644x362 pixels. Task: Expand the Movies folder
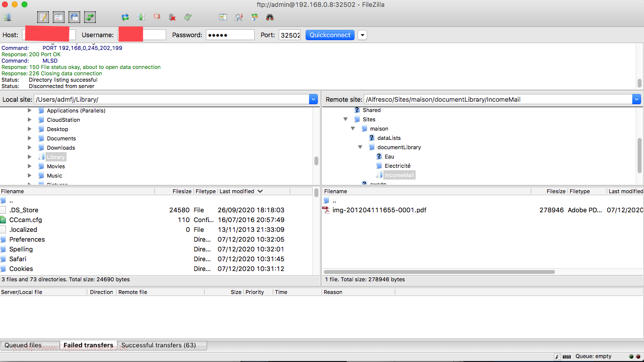[30, 166]
